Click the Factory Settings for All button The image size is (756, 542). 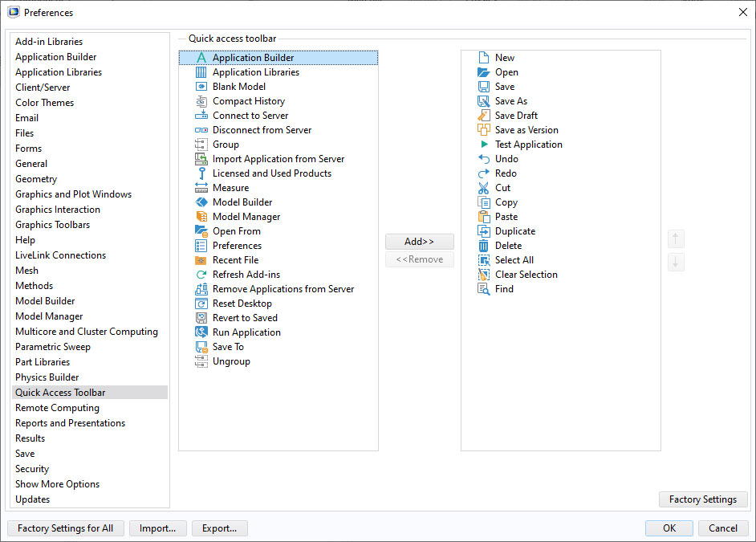65,528
